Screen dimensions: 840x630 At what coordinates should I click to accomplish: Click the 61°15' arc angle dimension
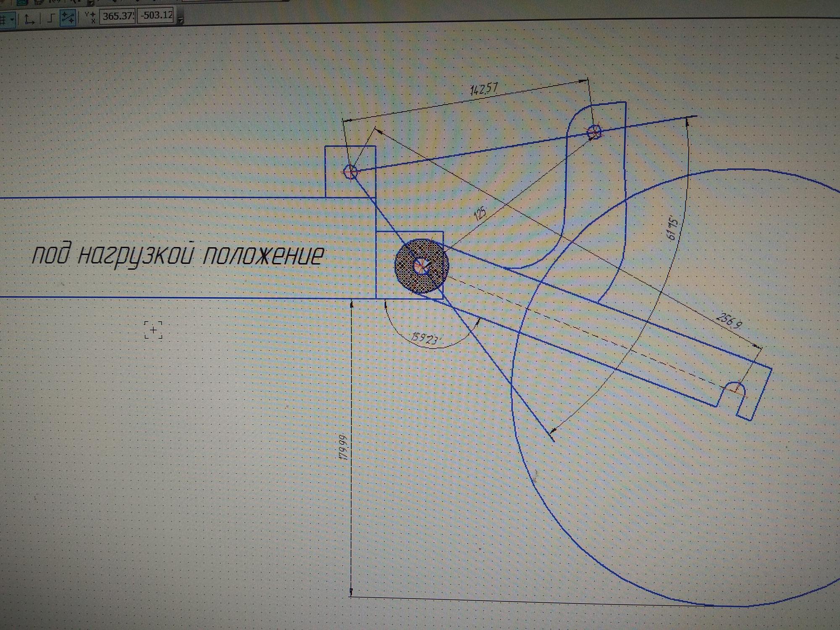click(x=672, y=228)
